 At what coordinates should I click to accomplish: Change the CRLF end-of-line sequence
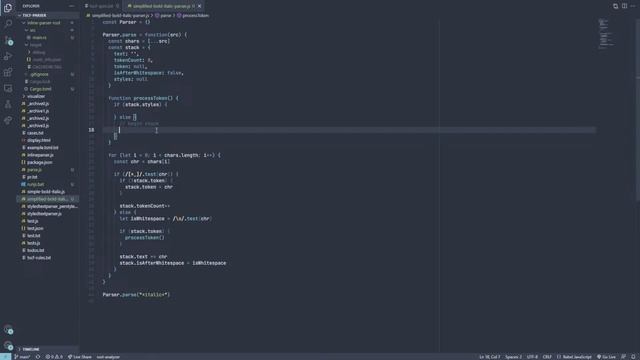547,357
